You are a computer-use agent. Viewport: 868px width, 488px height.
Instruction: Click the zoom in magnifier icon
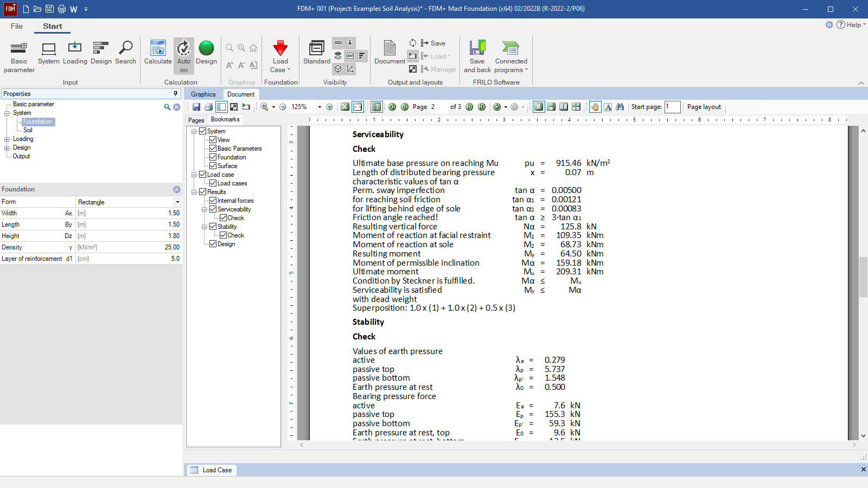pos(264,107)
